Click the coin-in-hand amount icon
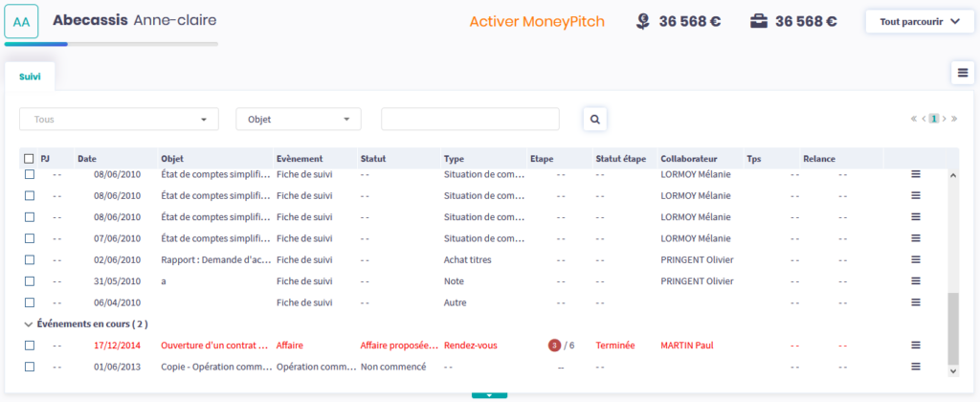This screenshot has height=402, width=980. 644,21
